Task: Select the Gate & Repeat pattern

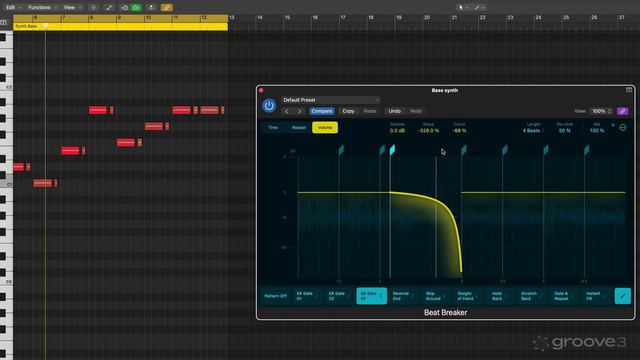Action: pyautogui.click(x=564, y=296)
